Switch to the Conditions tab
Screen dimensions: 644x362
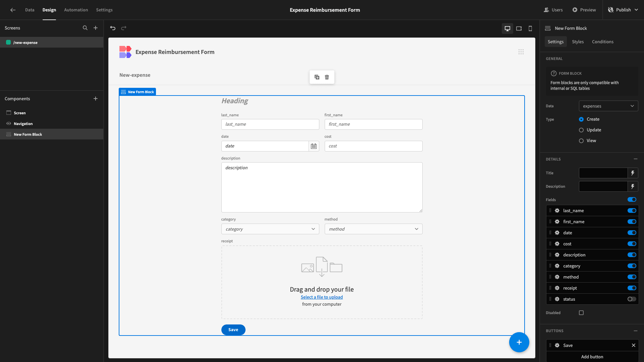[x=603, y=42]
